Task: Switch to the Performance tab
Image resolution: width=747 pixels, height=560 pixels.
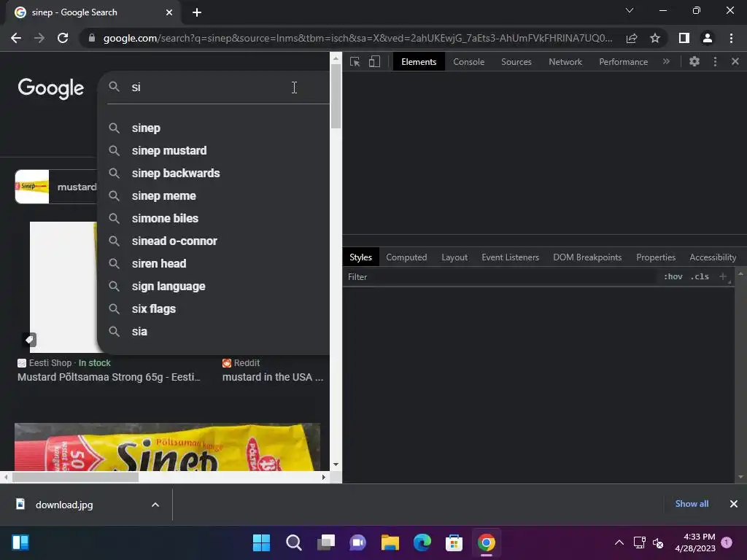Action: click(623, 62)
